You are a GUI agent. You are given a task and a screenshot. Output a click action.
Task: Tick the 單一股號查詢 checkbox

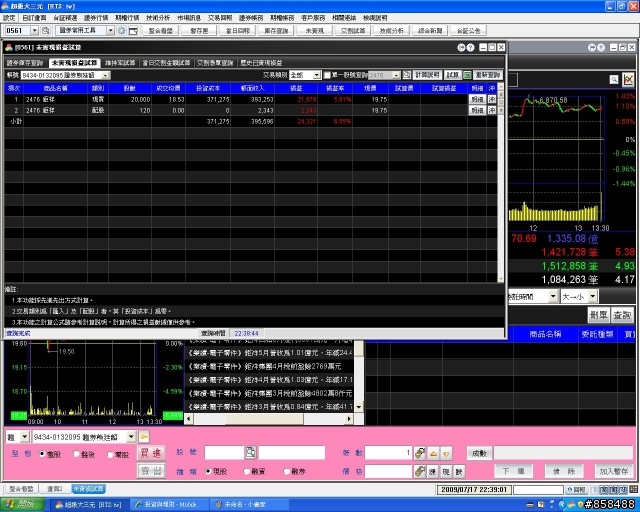click(327, 75)
